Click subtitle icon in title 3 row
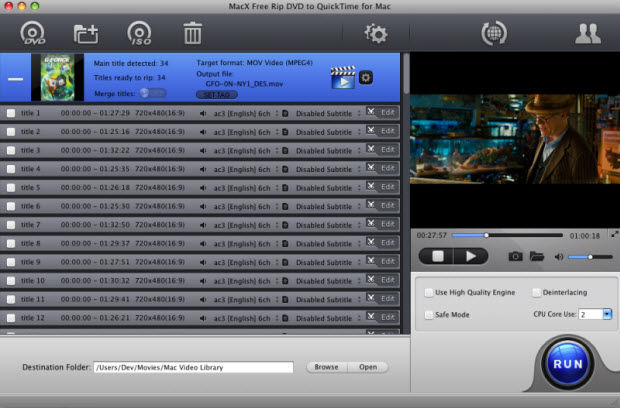This screenshot has width=620, height=408. tap(285, 151)
